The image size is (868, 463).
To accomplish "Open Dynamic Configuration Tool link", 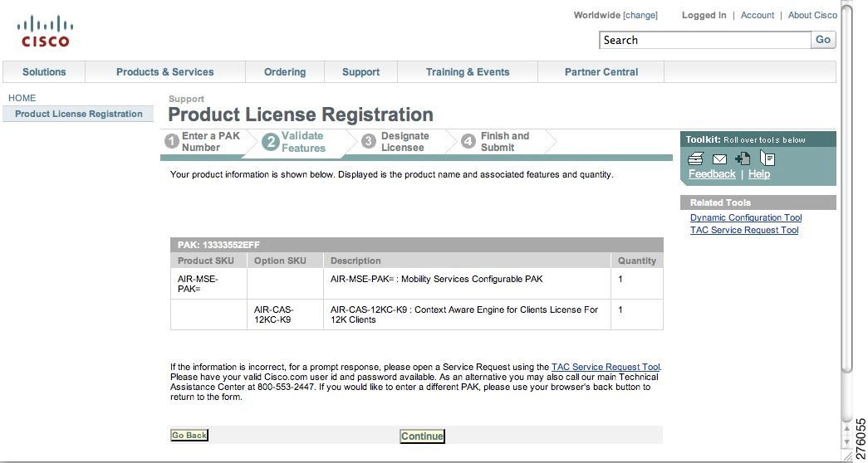I will tap(746, 218).
